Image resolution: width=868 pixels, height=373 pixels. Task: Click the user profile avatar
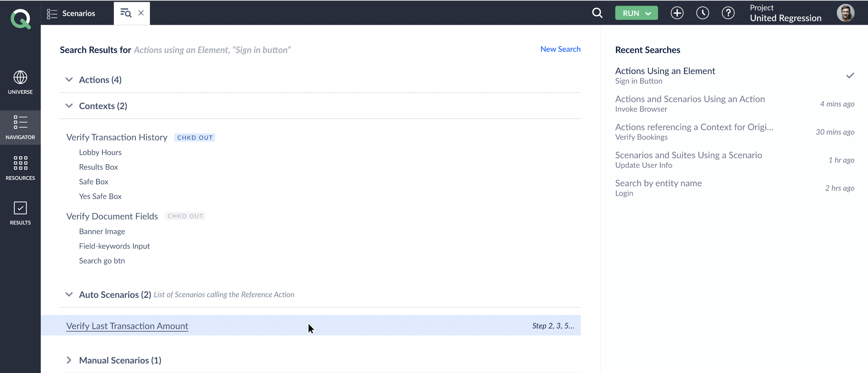845,13
